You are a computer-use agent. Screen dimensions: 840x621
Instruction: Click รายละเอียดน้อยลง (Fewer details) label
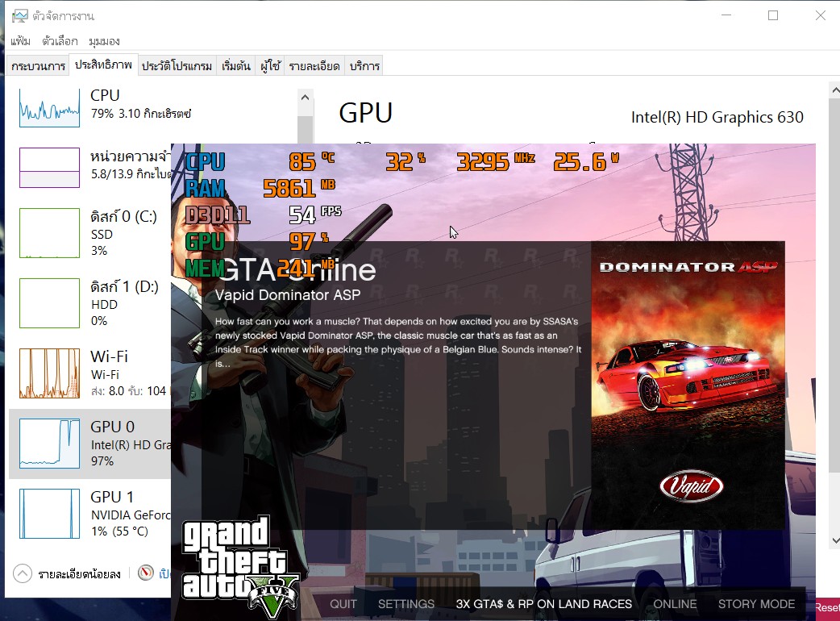pos(79,574)
